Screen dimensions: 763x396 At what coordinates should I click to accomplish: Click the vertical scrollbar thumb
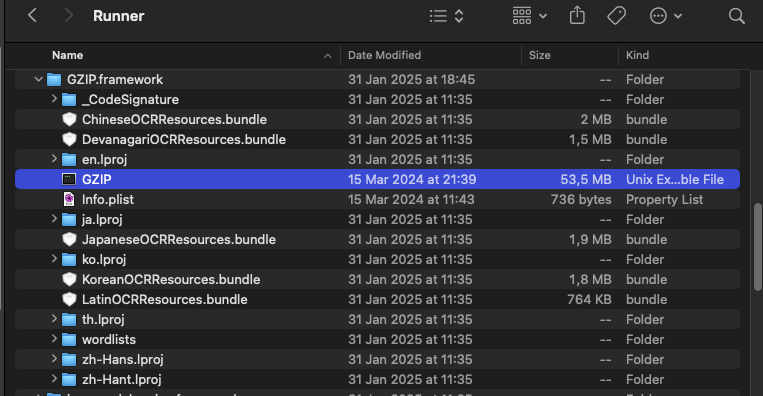[758, 247]
